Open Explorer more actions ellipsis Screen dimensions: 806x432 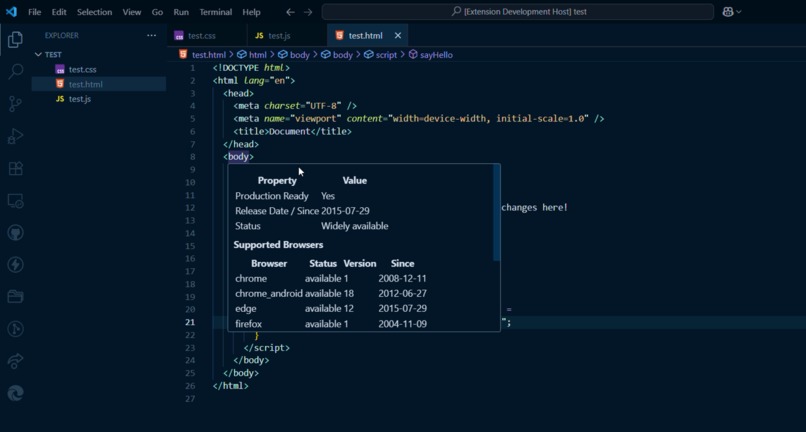tap(151, 35)
